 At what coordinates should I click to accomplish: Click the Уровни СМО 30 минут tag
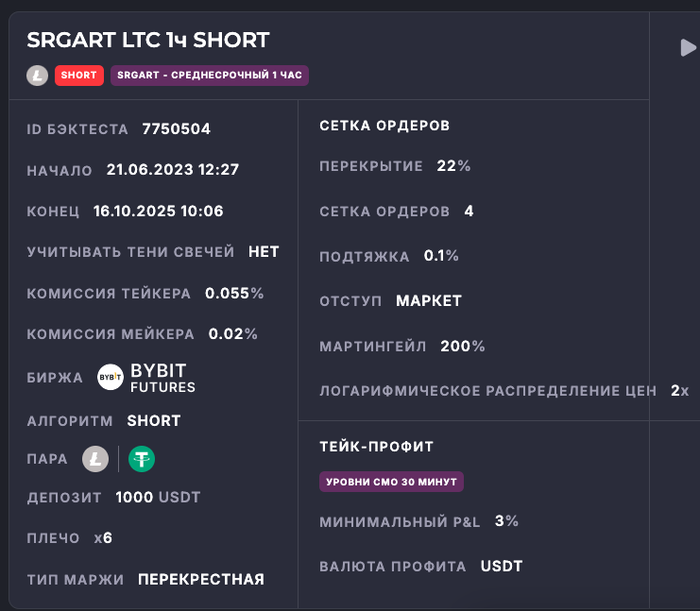(391, 482)
